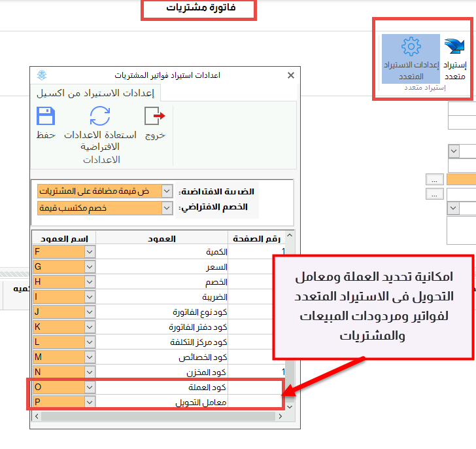Open the الضريبة الافتراضية dropdown

click(167, 191)
